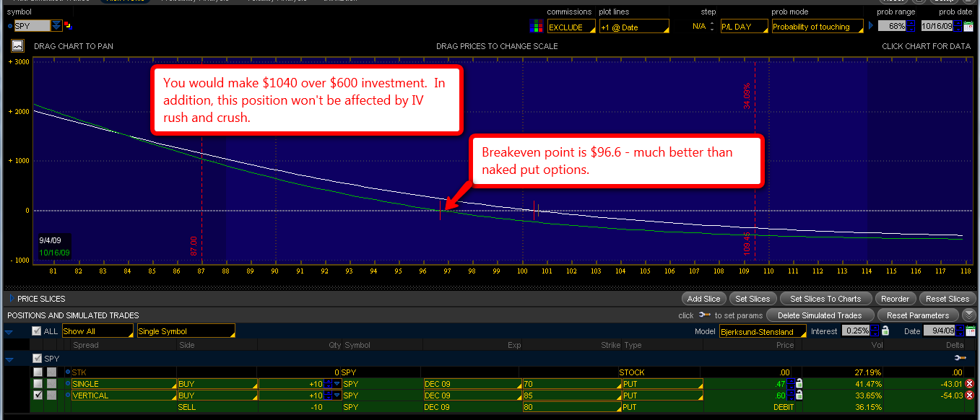The height and width of the screenshot is (420, 980).
Task: Open the Probability of touching dropdown
Action: (x=818, y=27)
